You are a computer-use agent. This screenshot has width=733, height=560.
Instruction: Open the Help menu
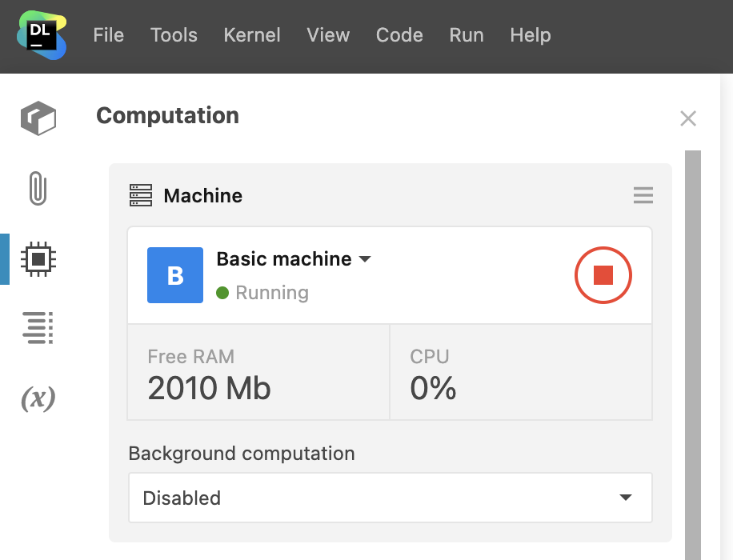pyautogui.click(x=530, y=35)
